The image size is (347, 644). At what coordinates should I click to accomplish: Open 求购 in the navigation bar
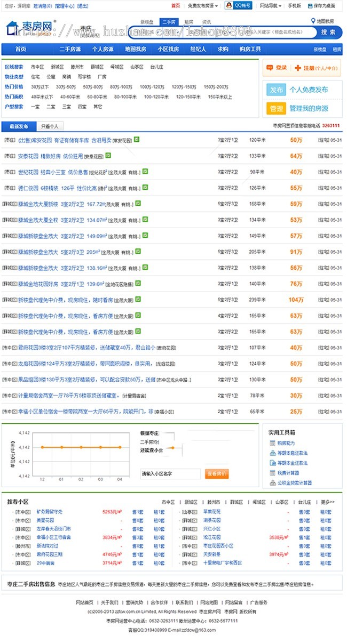(x=223, y=49)
